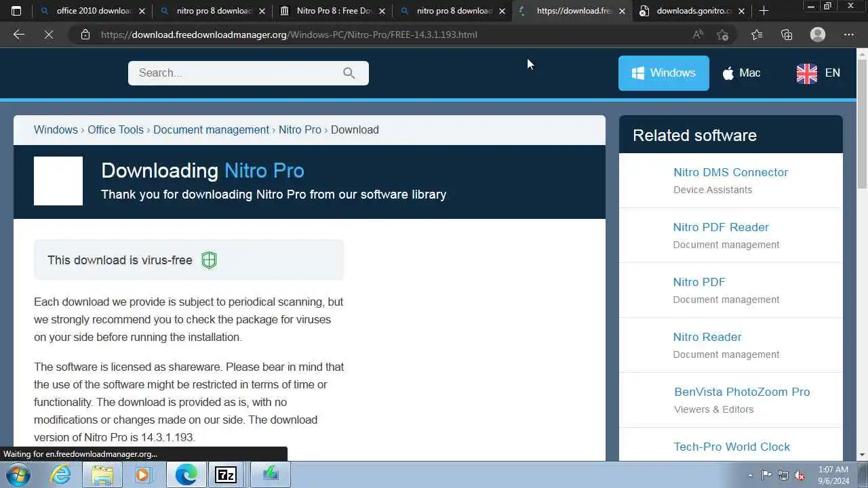Open Nitro Reader related software link
The image size is (868, 488).
[707, 337]
